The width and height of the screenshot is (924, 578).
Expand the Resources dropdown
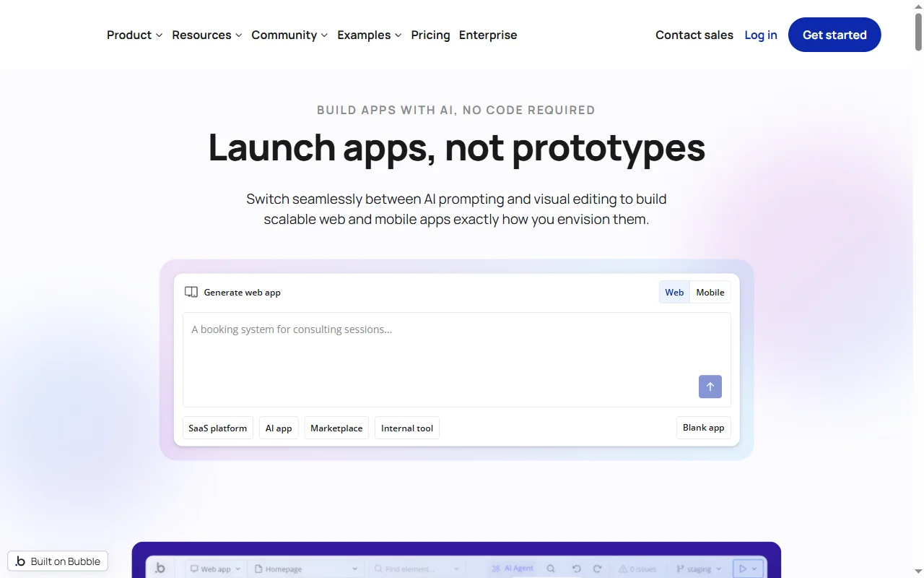point(206,35)
